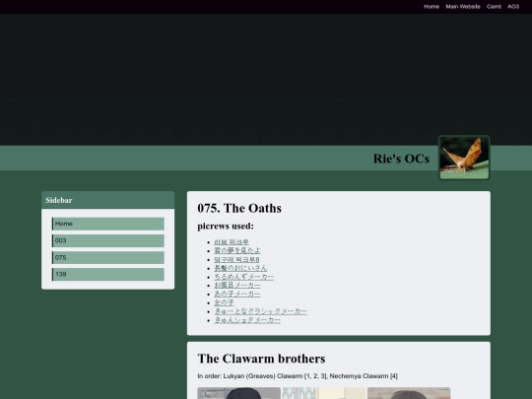Open the お風呂メーカー link
532x399 pixels.
click(x=237, y=286)
